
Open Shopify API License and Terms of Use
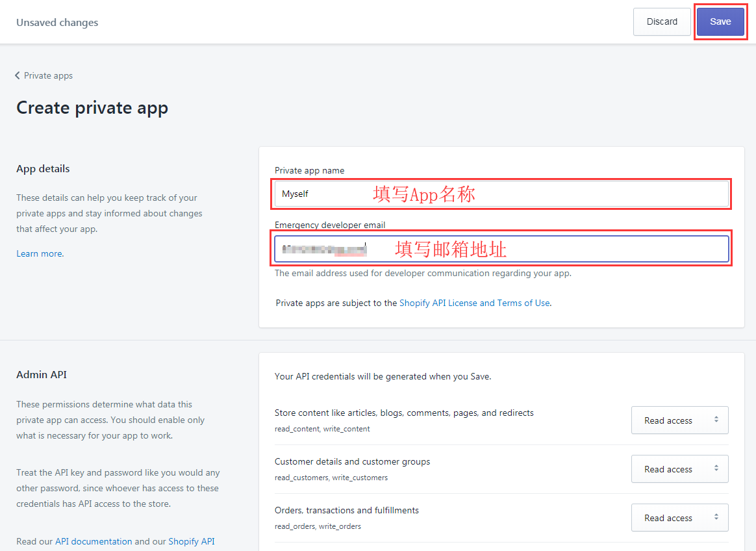(474, 303)
